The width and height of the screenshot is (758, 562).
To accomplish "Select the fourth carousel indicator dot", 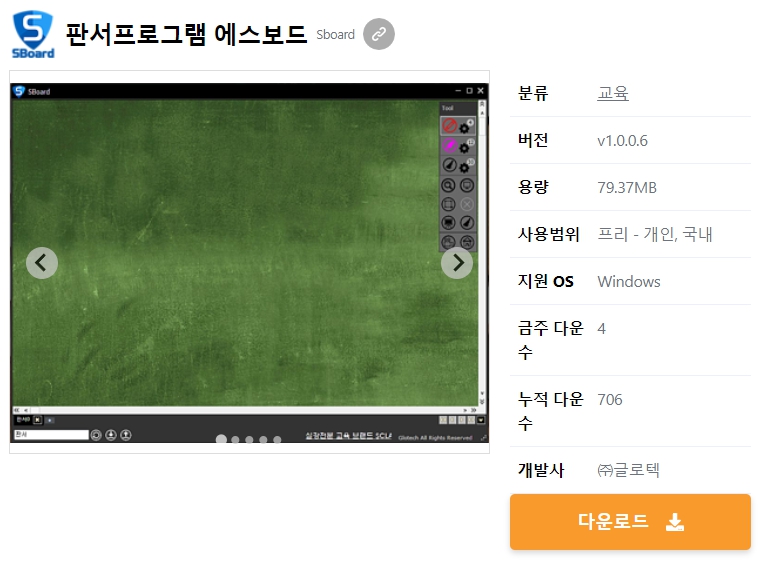I will point(263,440).
